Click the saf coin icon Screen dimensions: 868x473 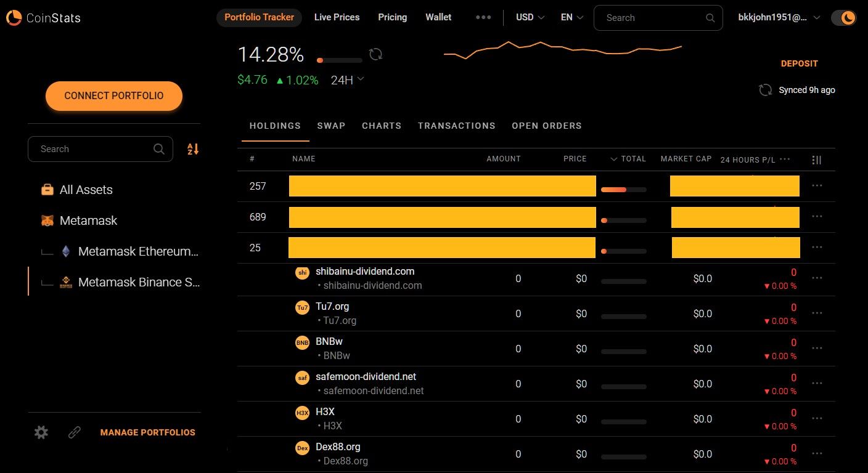click(302, 378)
